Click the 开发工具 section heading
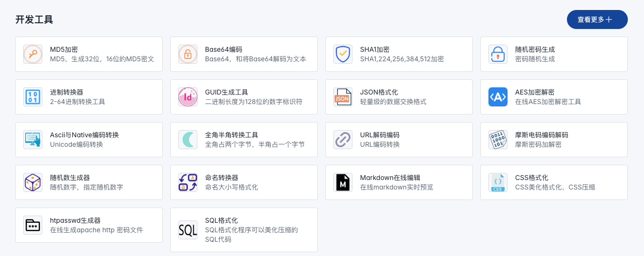 [x=34, y=19]
